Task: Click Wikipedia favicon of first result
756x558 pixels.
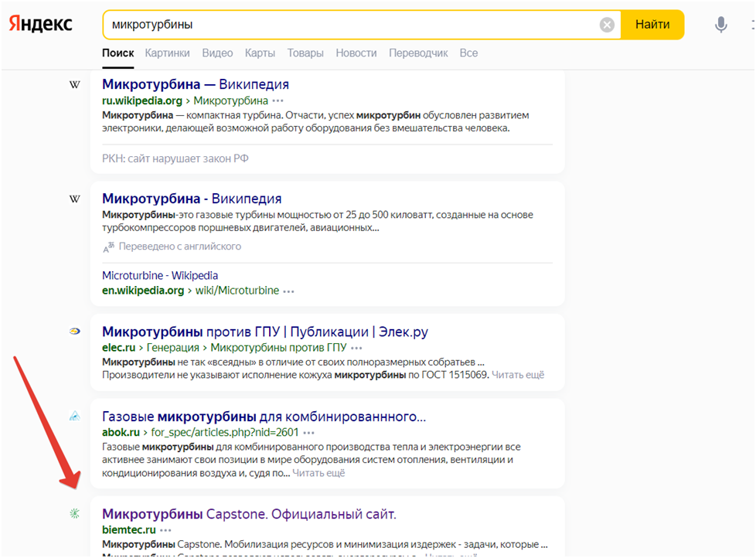Action: (75, 85)
